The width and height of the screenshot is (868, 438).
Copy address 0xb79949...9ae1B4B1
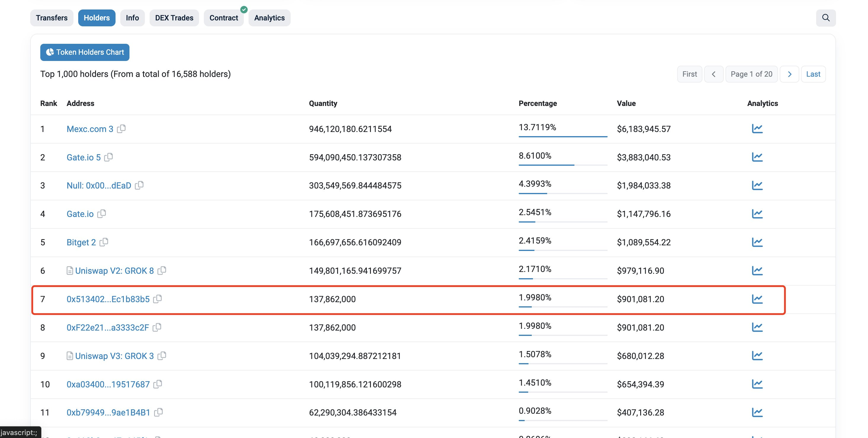[x=158, y=413]
